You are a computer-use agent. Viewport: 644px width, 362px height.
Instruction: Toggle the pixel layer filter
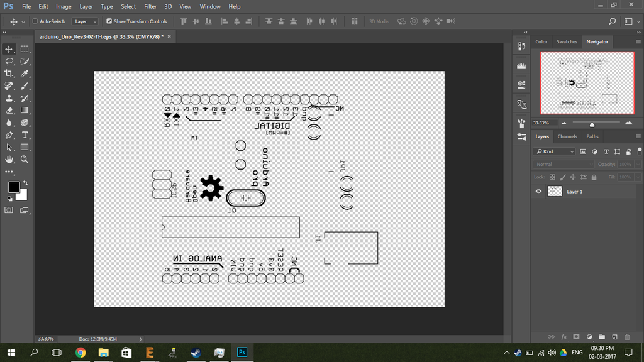(583, 151)
